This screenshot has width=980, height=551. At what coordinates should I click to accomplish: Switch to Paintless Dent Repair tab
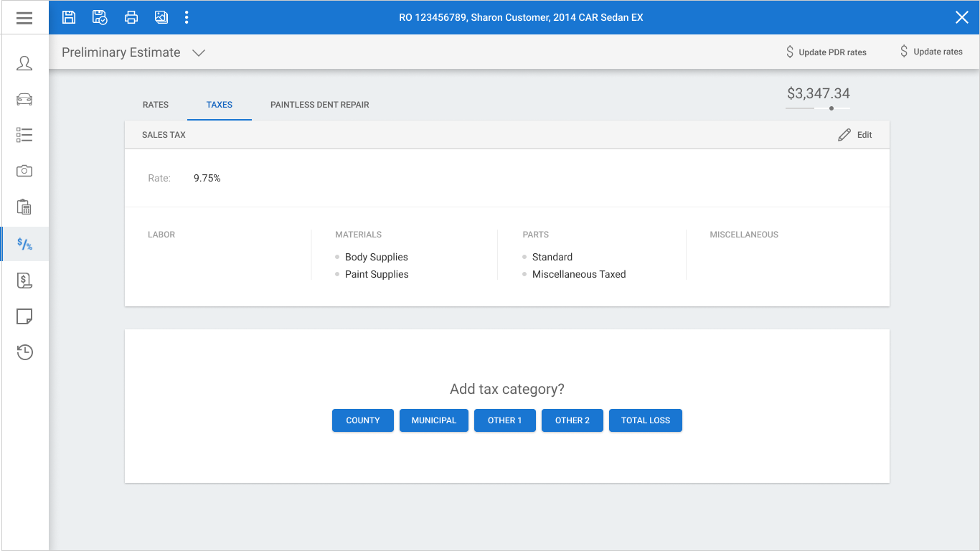[320, 105]
